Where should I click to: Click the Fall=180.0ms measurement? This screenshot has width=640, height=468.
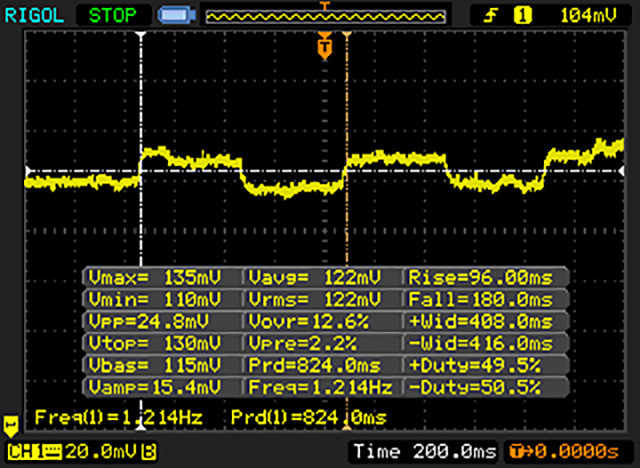[x=480, y=299]
